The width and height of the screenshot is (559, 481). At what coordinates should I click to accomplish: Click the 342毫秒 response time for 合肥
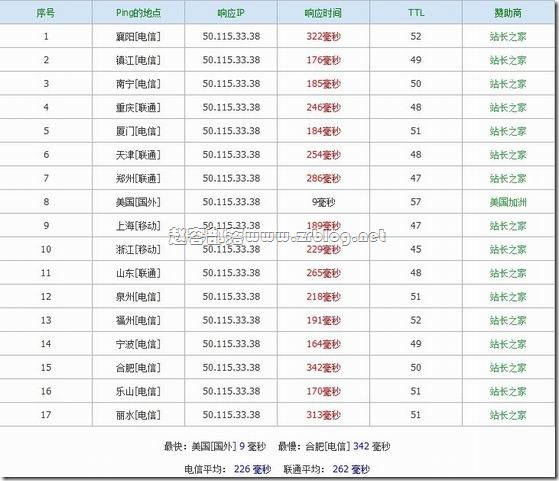(x=323, y=368)
